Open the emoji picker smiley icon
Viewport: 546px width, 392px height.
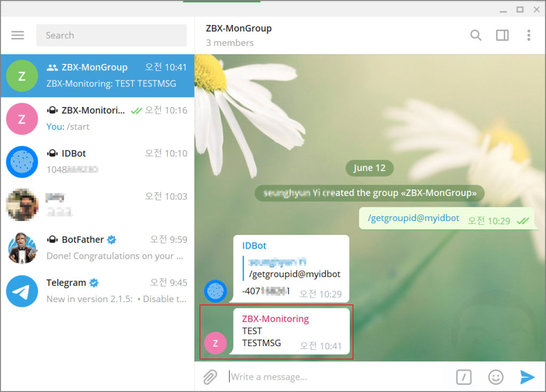pyautogui.click(x=495, y=377)
